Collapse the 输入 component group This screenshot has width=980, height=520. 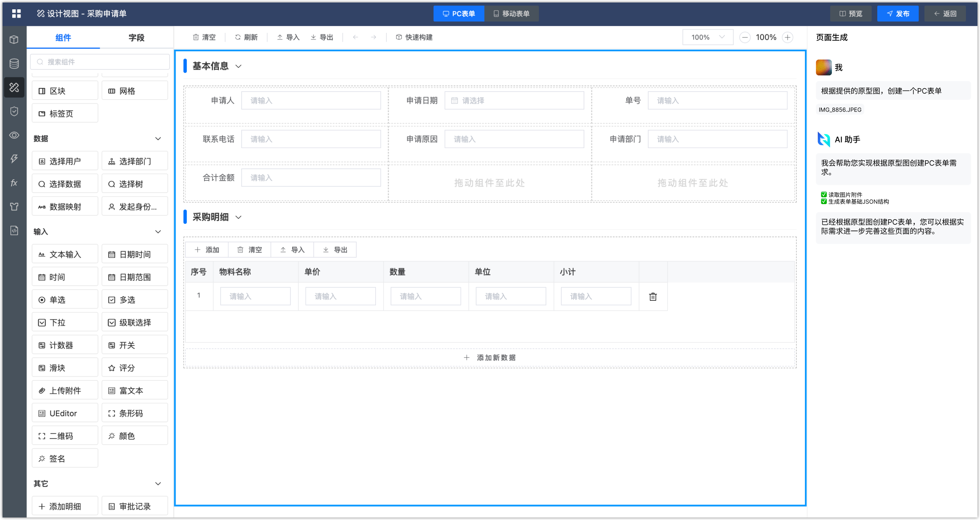[158, 231]
